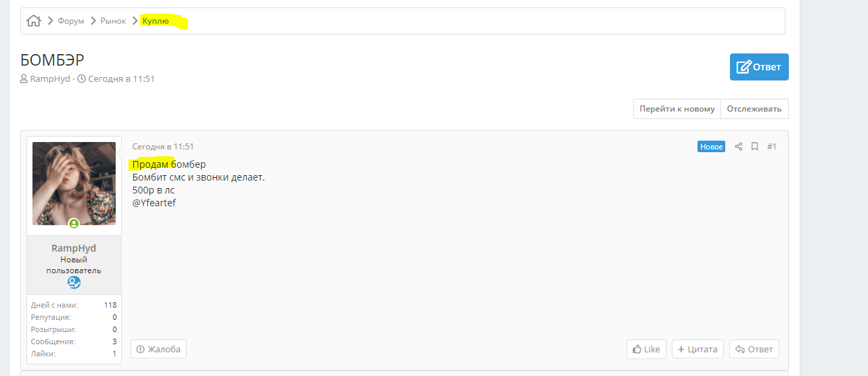This screenshot has height=376, width=868.
Task: Bookmark the post using the bookmark icon
Action: click(755, 147)
